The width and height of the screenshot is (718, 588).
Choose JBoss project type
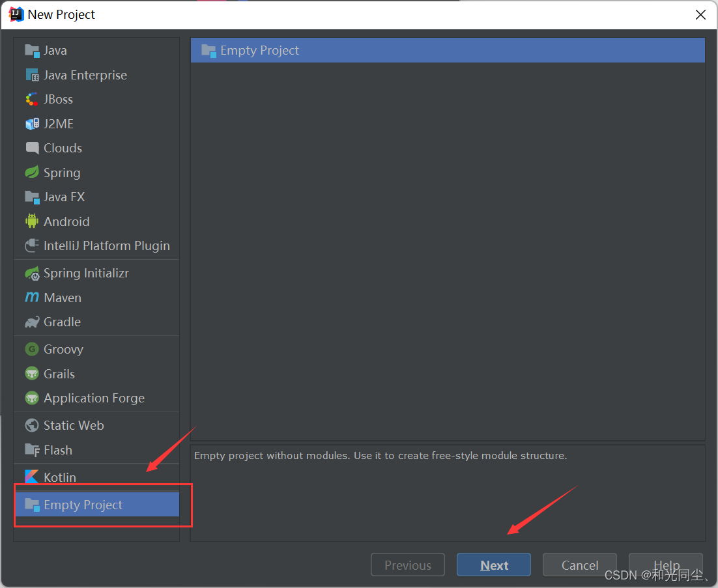click(96, 99)
